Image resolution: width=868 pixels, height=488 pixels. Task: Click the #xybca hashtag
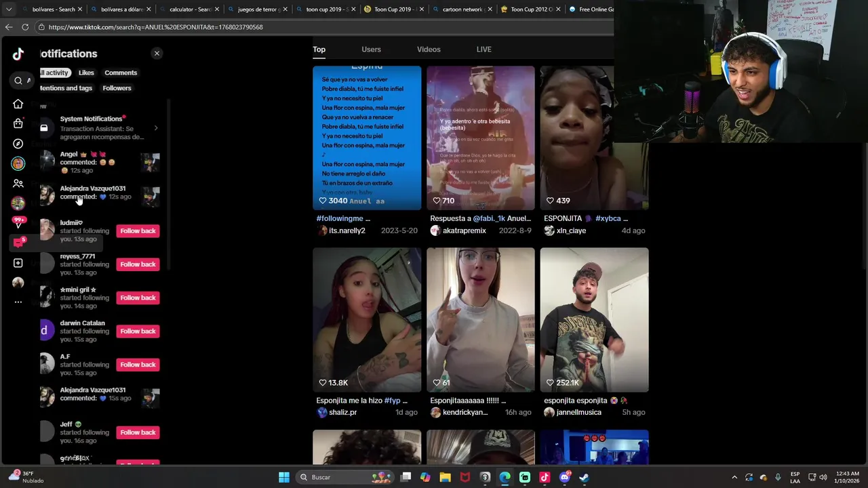(x=608, y=218)
